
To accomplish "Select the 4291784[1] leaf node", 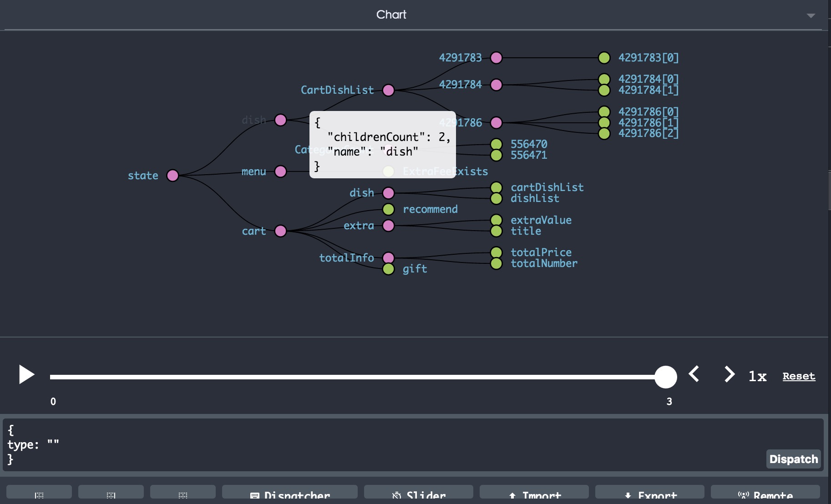I will [604, 90].
